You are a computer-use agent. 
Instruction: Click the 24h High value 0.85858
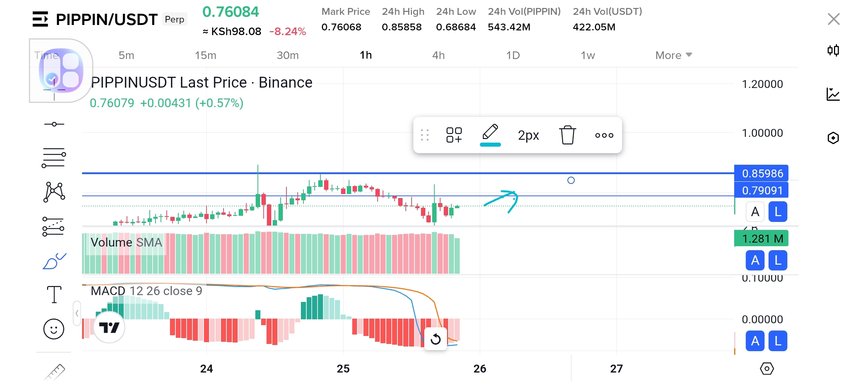[402, 27]
